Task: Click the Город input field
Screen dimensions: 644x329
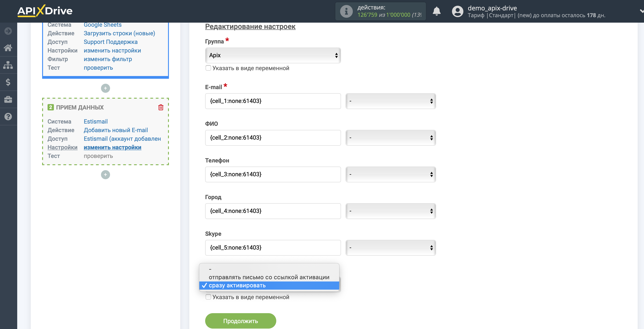Action: point(273,211)
